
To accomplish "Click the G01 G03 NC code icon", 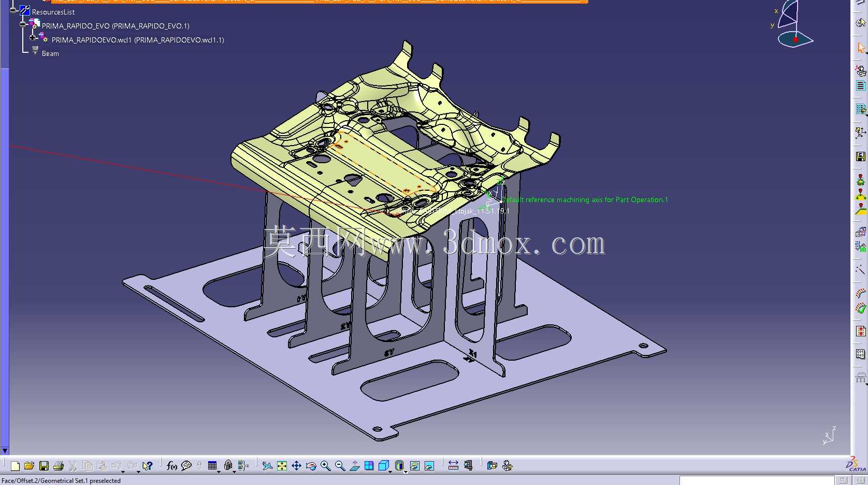I will [861, 354].
